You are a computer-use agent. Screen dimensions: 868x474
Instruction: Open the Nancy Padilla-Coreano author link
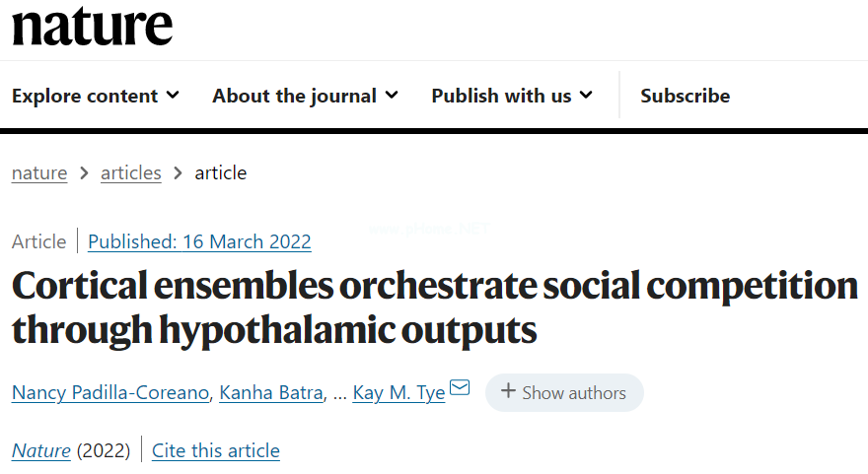110,392
